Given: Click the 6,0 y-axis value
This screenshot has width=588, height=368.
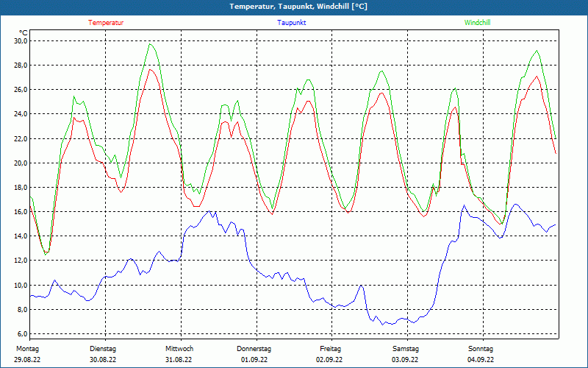Looking at the screenshot, I should click(x=22, y=334).
